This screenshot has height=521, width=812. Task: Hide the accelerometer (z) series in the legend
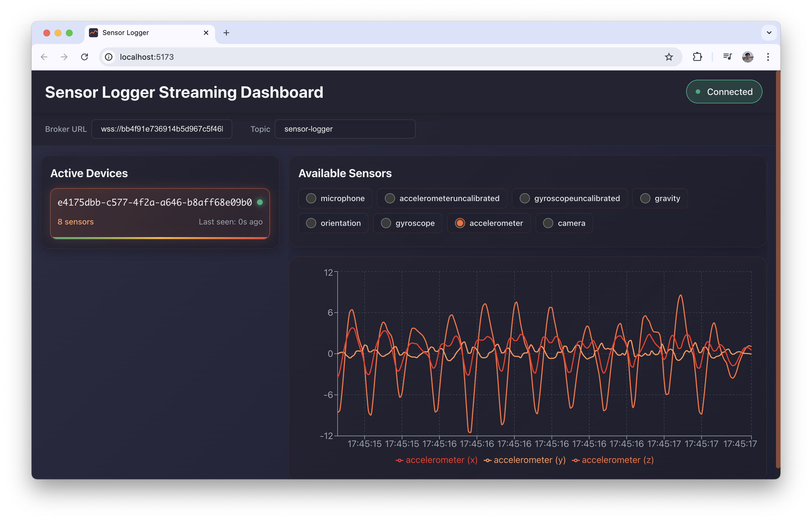tap(614, 460)
